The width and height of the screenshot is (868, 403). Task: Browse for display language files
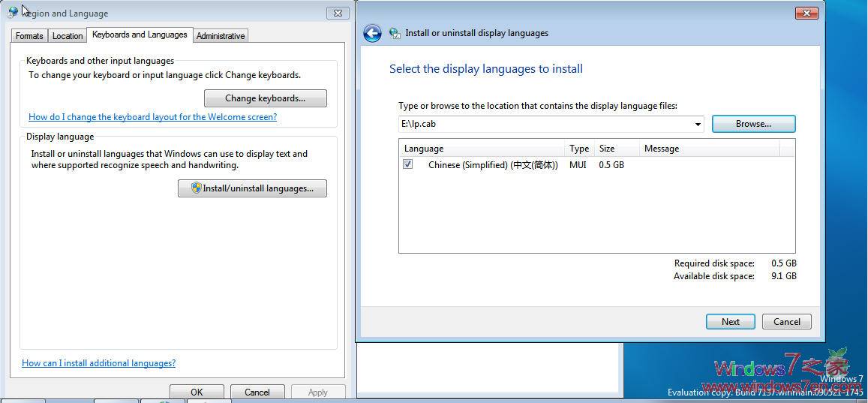tap(753, 124)
